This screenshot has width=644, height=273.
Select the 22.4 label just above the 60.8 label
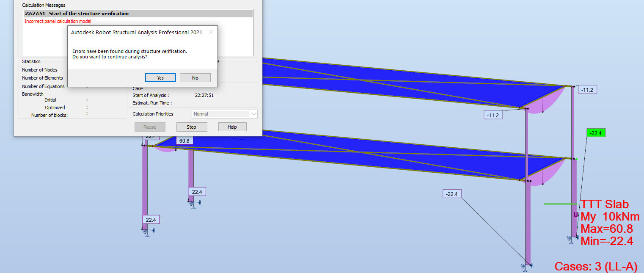151,137
